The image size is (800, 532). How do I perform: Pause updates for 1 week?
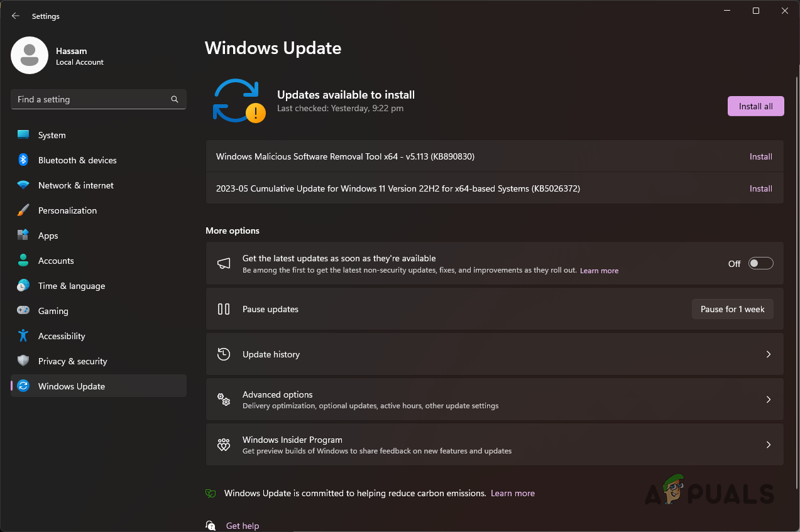732,308
